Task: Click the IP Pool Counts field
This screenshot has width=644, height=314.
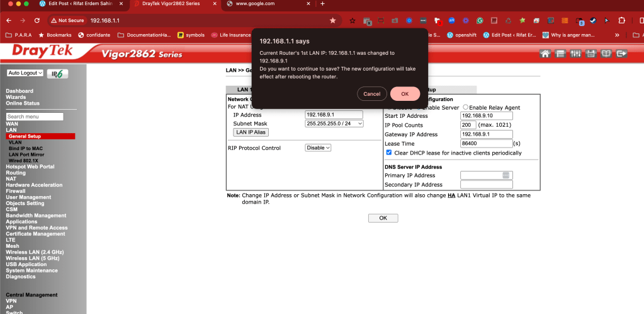Action: pos(468,125)
